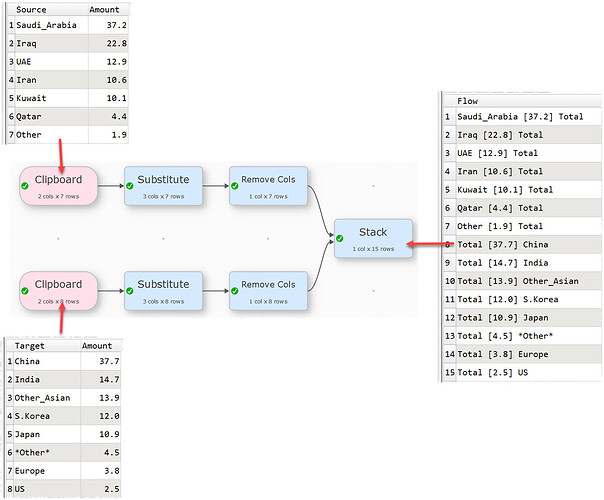Click green check on 1 col x 8 rows Remove Cols
This screenshot has height=500, width=604.
pos(235,290)
